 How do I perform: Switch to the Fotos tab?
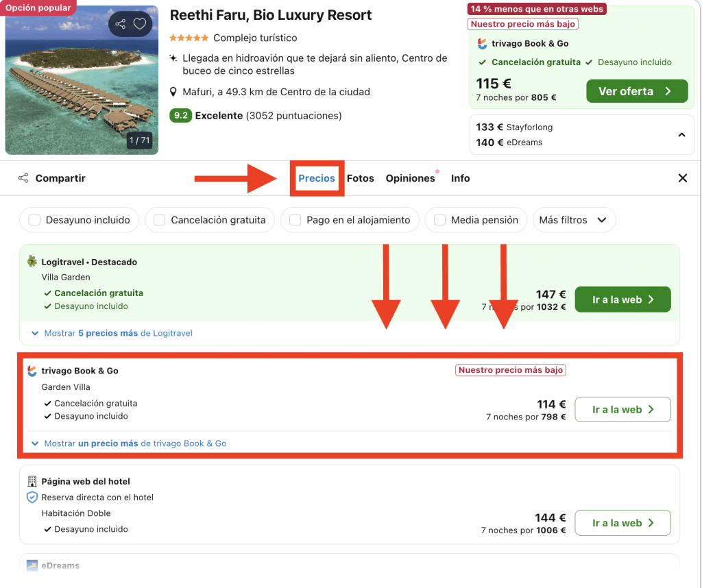(x=360, y=178)
